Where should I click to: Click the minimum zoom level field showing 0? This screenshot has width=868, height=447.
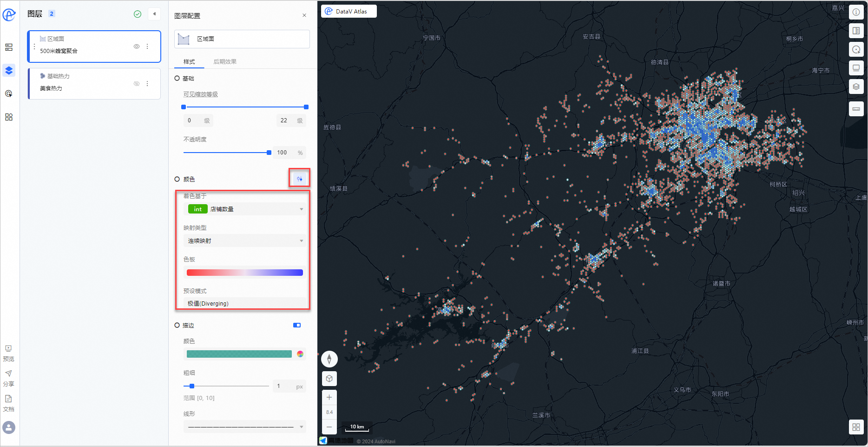(x=198, y=120)
